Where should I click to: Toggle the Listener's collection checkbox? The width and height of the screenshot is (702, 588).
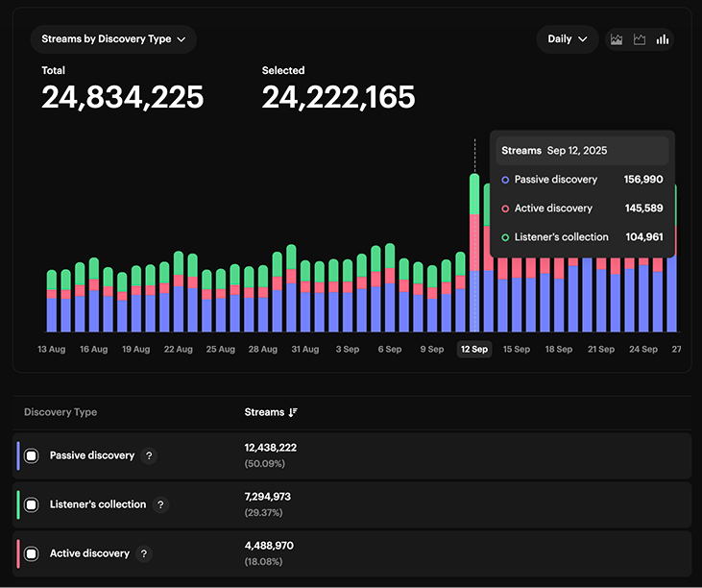[32, 504]
